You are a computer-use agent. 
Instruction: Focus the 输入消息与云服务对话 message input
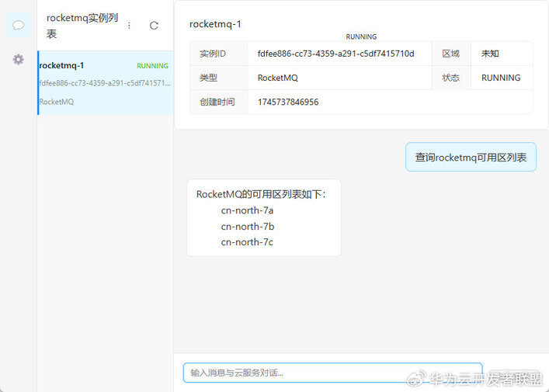click(x=332, y=373)
